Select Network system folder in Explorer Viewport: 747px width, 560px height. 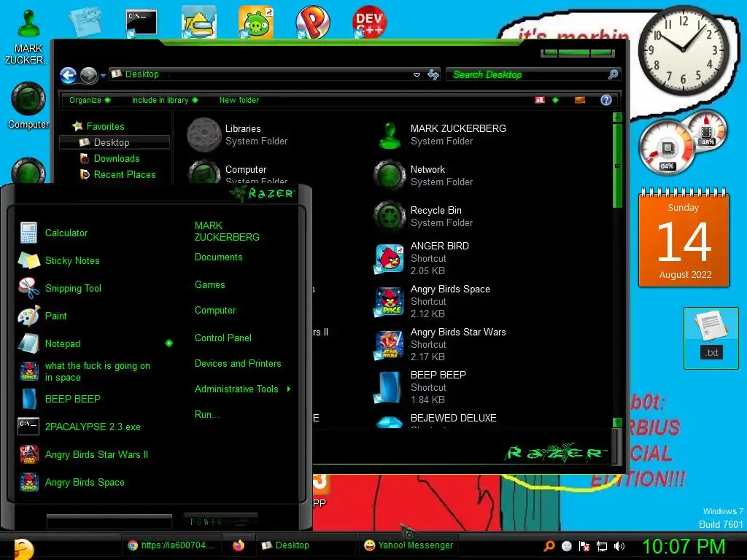click(424, 176)
